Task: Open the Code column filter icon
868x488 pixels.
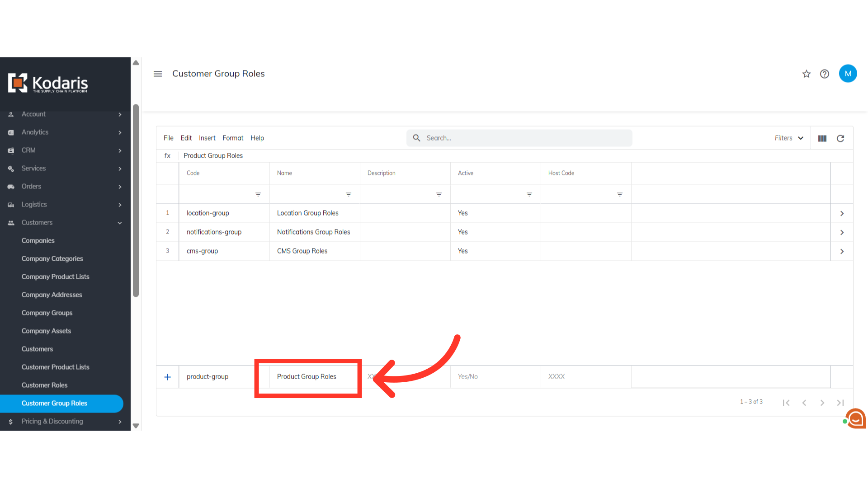Action: [x=258, y=194]
